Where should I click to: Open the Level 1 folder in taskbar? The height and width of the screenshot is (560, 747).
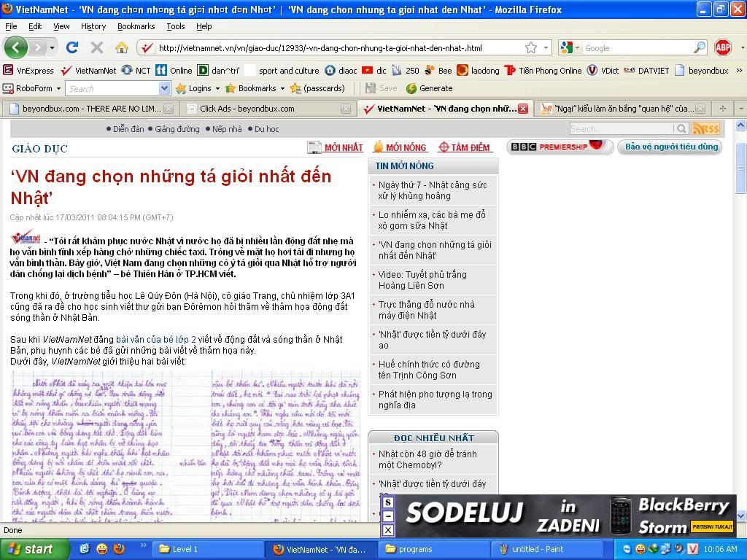[209, 549]
